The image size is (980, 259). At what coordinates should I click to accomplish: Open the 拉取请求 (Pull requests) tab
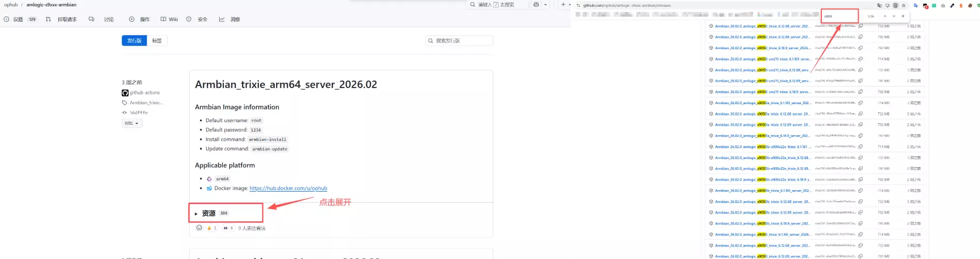click(x=62, y=19)
